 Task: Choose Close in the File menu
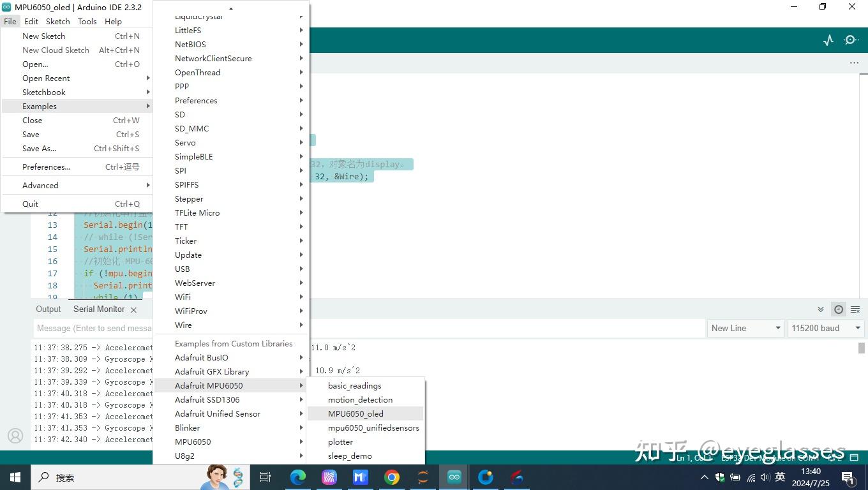click(x=77, y=120)
